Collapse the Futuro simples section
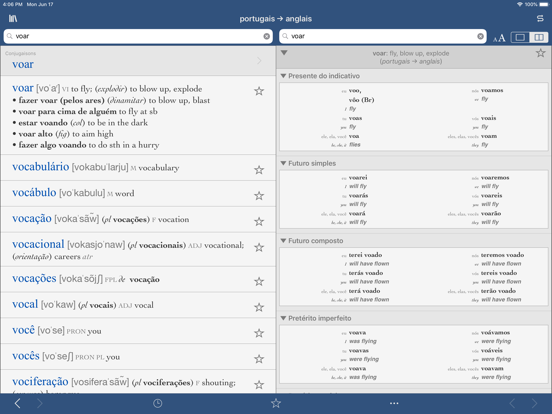The image size is (552, 414). (x=283, y=163)
